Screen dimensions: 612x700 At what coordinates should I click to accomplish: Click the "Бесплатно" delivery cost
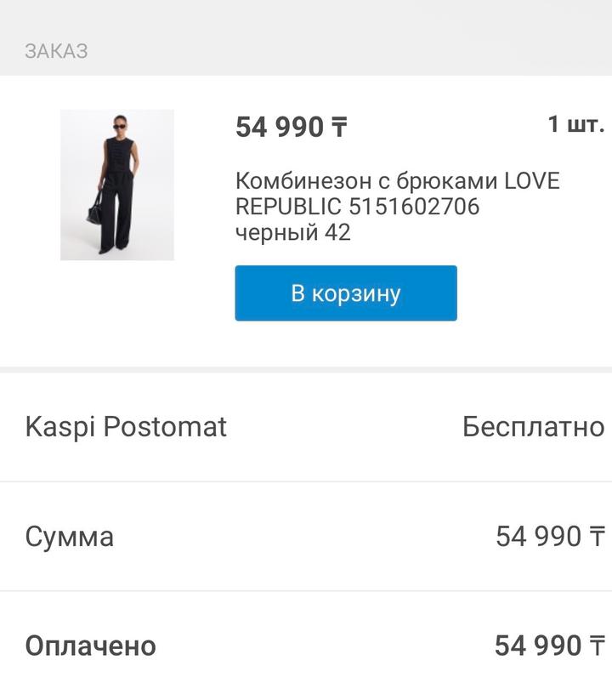[533, 426]
